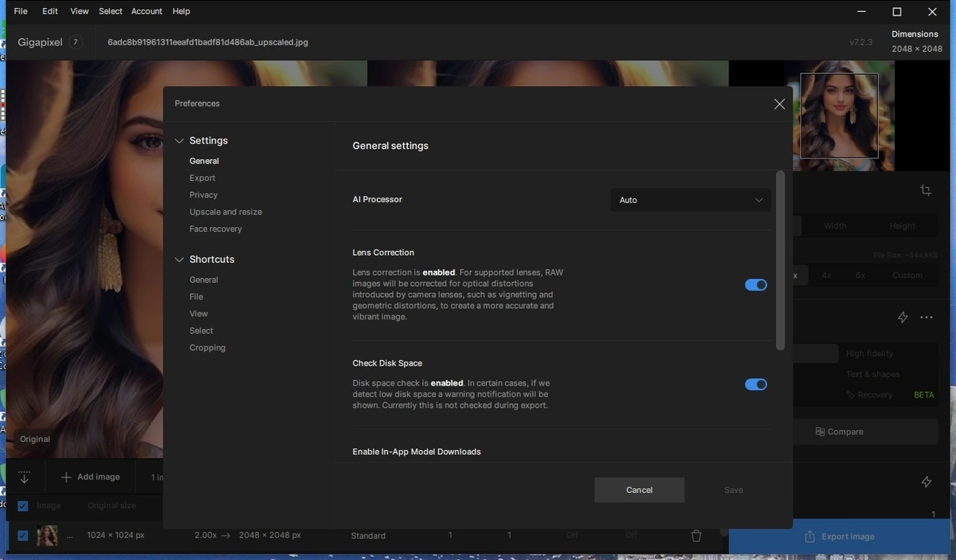Click the crop tool icon

tap(925, 190)
